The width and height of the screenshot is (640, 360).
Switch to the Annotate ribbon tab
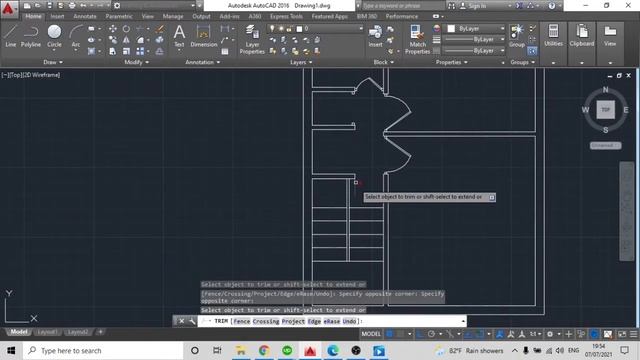[84, 16]
